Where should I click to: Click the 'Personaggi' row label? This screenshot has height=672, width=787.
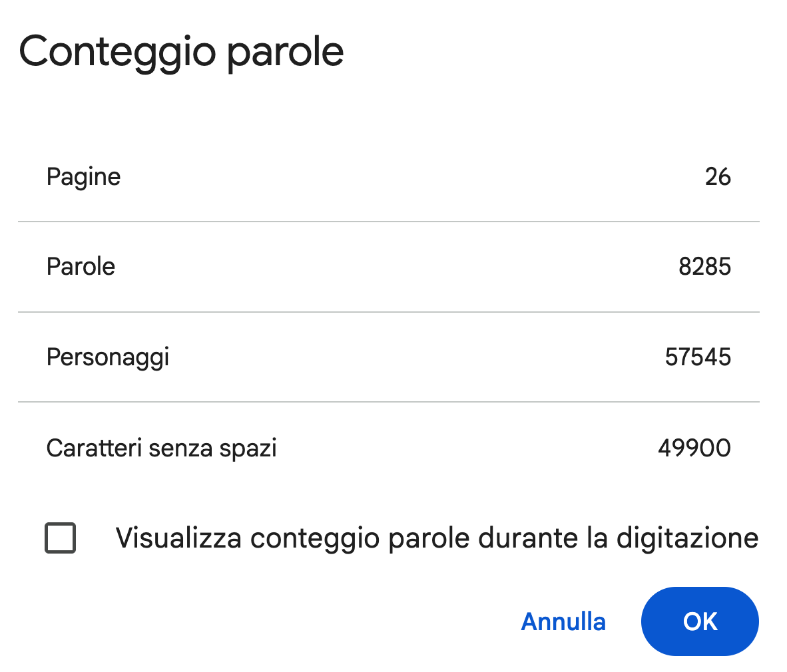coord(107,357)
